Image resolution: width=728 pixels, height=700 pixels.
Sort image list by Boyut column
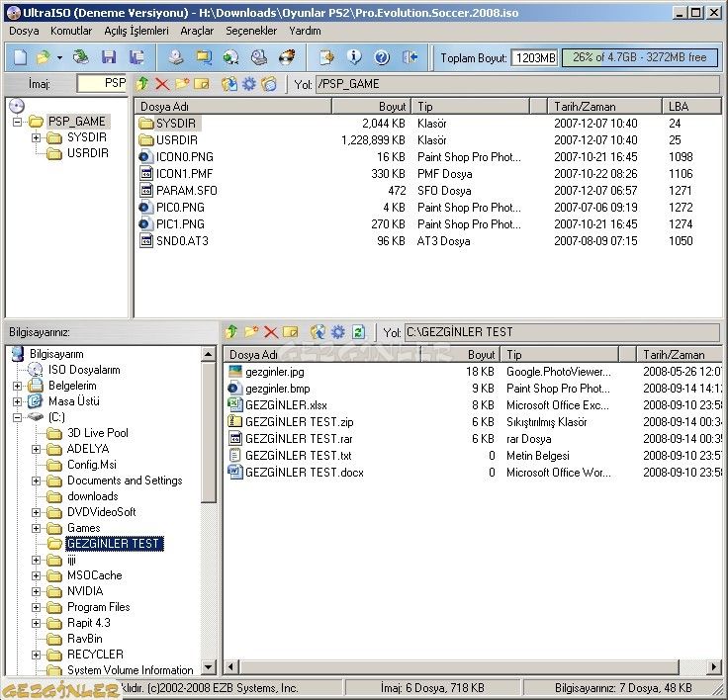[x=372, y=107]
